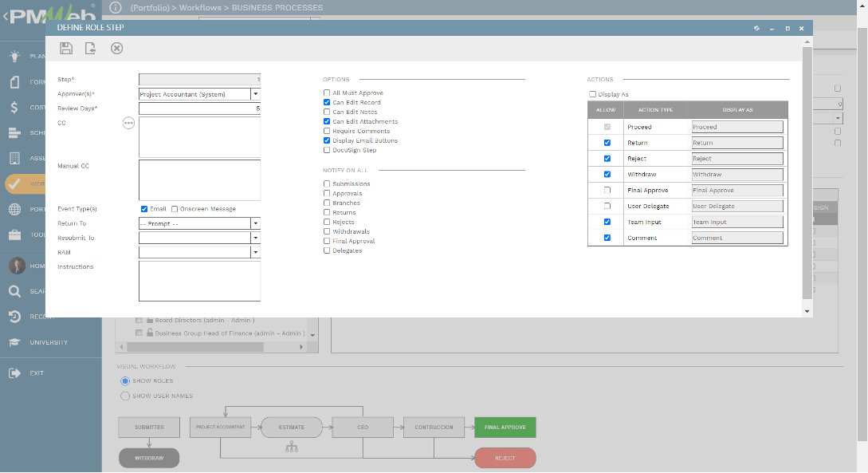Select the Show User Names radio button
This screenshot has width=868, height=473.
[125, 396]
